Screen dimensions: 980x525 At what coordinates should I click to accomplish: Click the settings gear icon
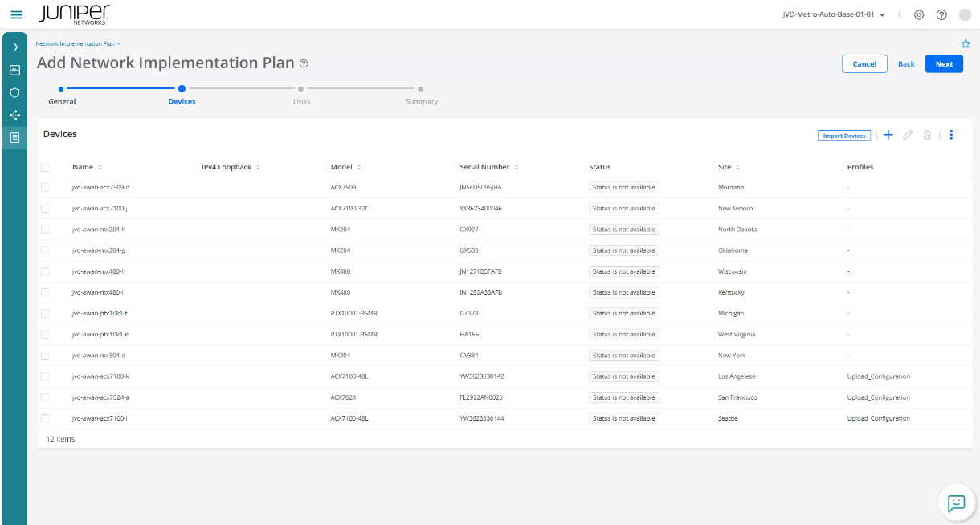point(919,15)
